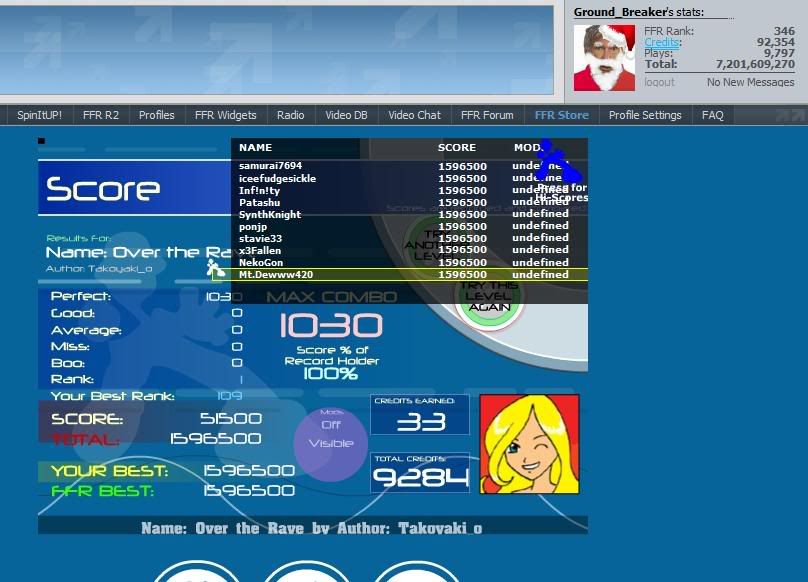Open the Credits link in user stats

point(661,43)
